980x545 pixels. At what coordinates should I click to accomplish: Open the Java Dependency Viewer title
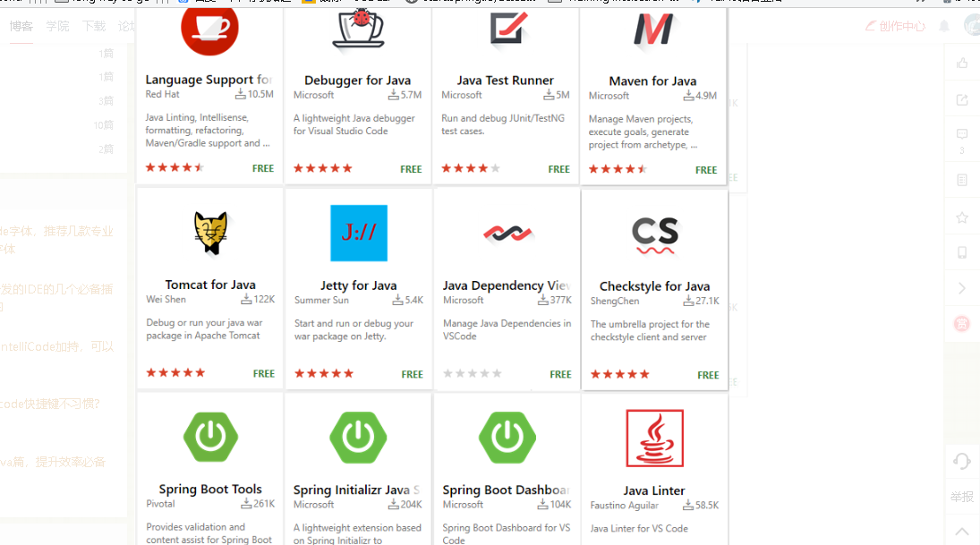[x=507, y=285]
